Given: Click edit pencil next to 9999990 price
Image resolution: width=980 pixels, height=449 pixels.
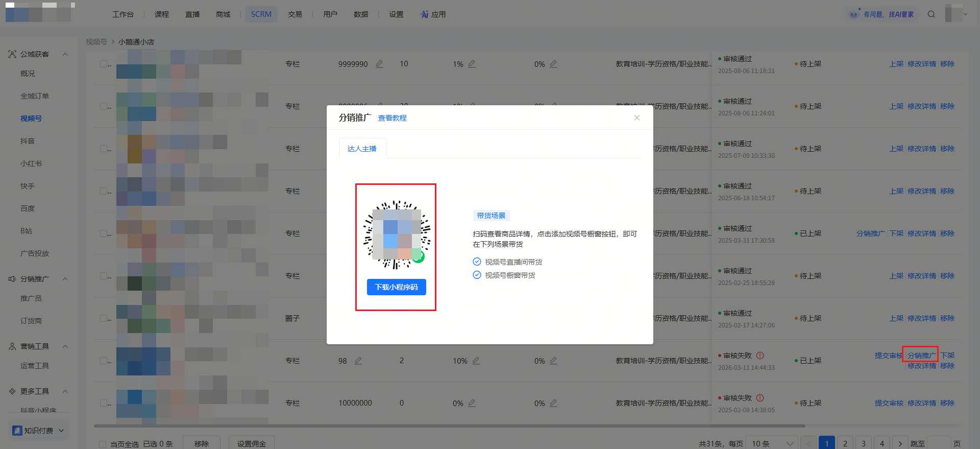Looking at the screenshot, I should [x=380, y=64].
